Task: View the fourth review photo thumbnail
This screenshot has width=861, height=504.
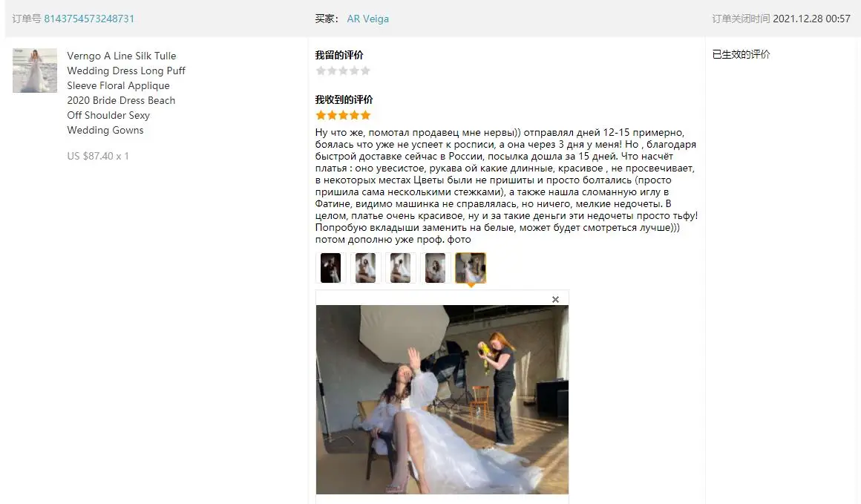Action: coord(435,268)
